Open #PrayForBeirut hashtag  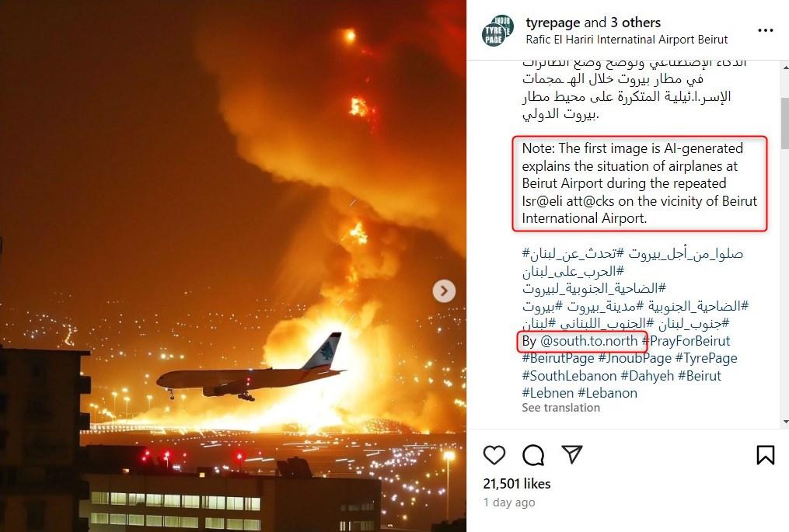click(x=686, y=341)
